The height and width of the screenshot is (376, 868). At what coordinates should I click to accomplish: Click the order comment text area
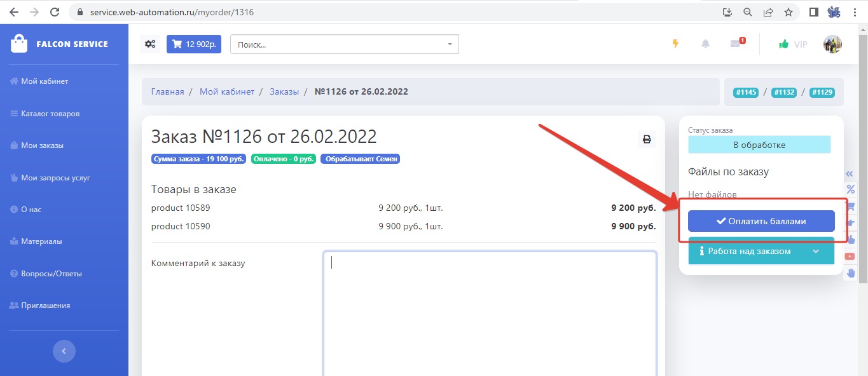(490, 311)
